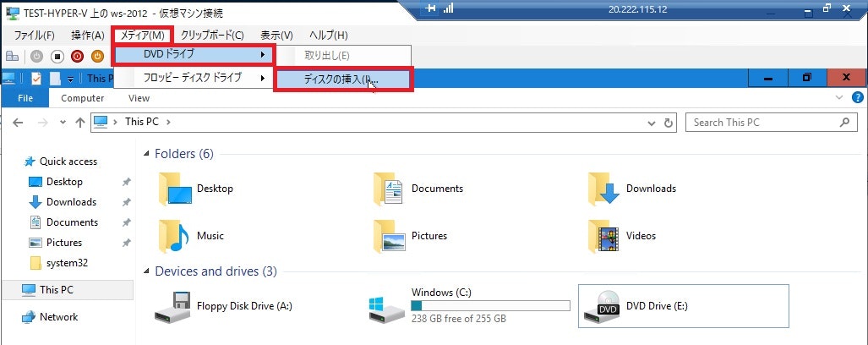Image resolution: width=868 pixels, height=345 pixels.
Task: Collapse the Folders (6) group
Action: 146,154
